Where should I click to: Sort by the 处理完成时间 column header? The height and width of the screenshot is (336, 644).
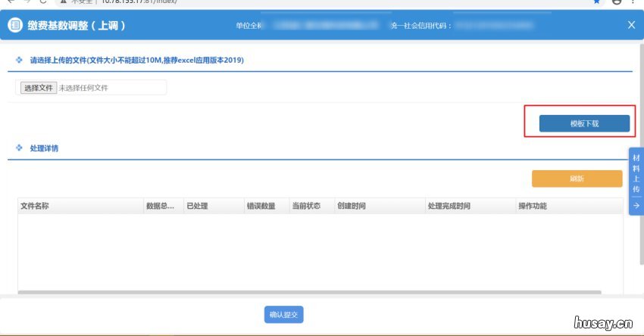[470, 206]
